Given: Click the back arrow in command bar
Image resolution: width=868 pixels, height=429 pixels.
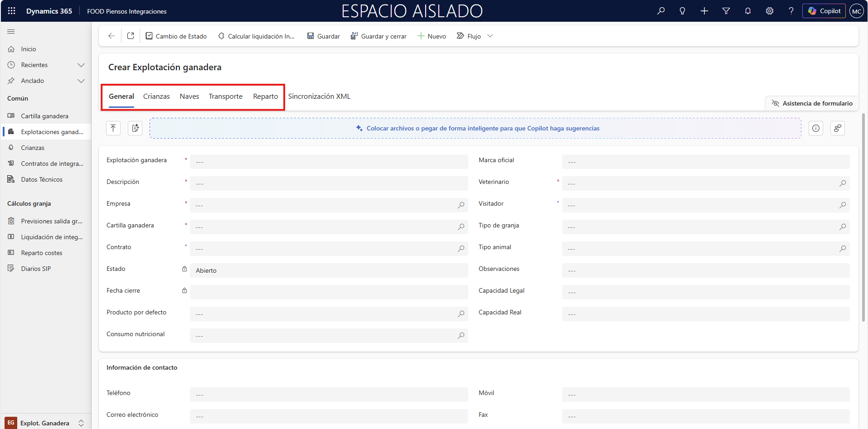Looking at the screenshot, I should coord(112,36).
